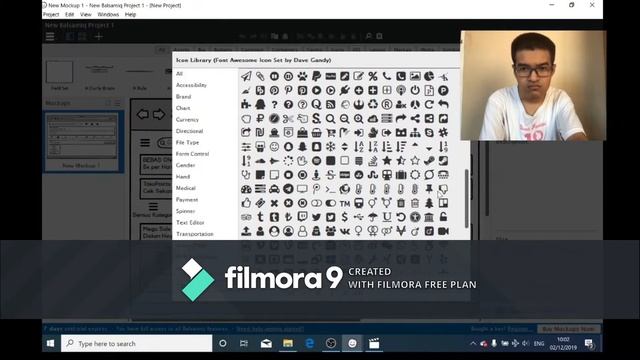Image resolution: width=640 pixels, height=360 pixels.
Task: Select the smiley face icon
Action: coord(274,147)
